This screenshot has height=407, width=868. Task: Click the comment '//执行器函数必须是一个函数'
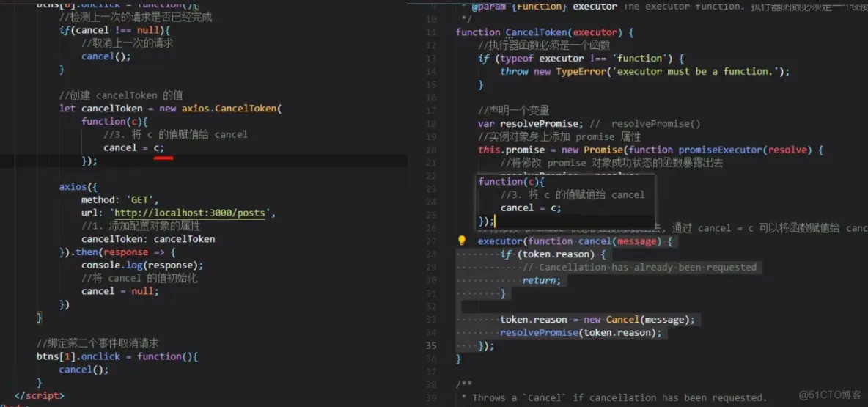pyautogui.click(x=544, y=45)
